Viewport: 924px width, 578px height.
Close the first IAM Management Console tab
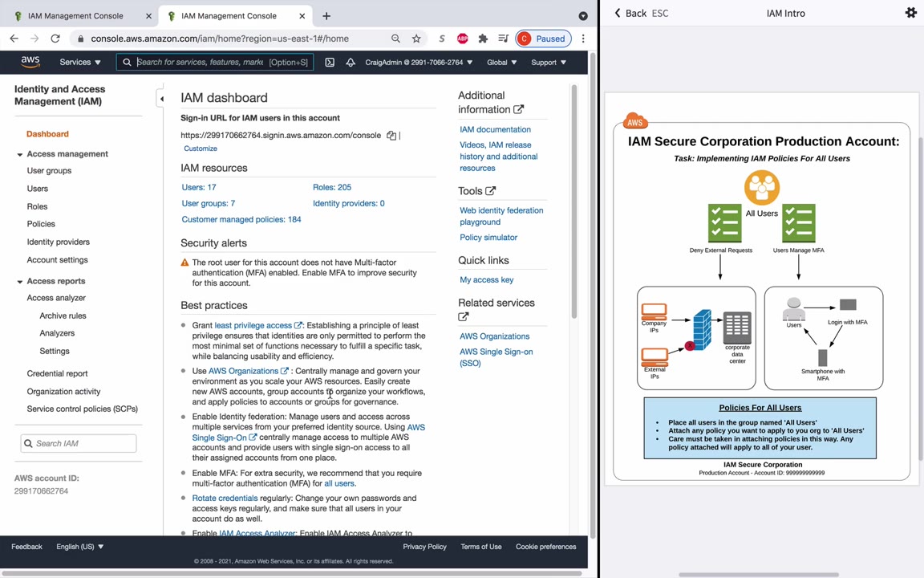click(x=148, y=16)
